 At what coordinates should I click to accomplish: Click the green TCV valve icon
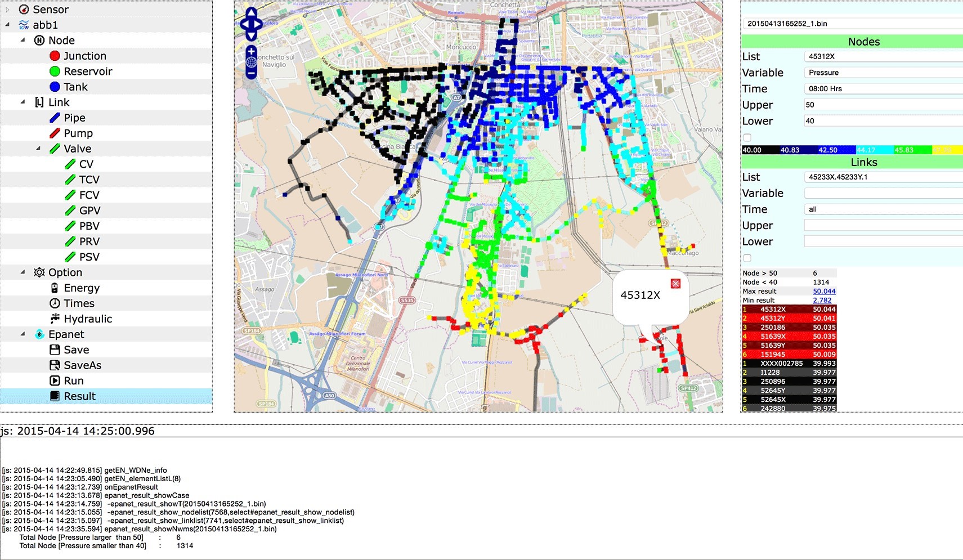pyautogui.click(x=70, y=180)
